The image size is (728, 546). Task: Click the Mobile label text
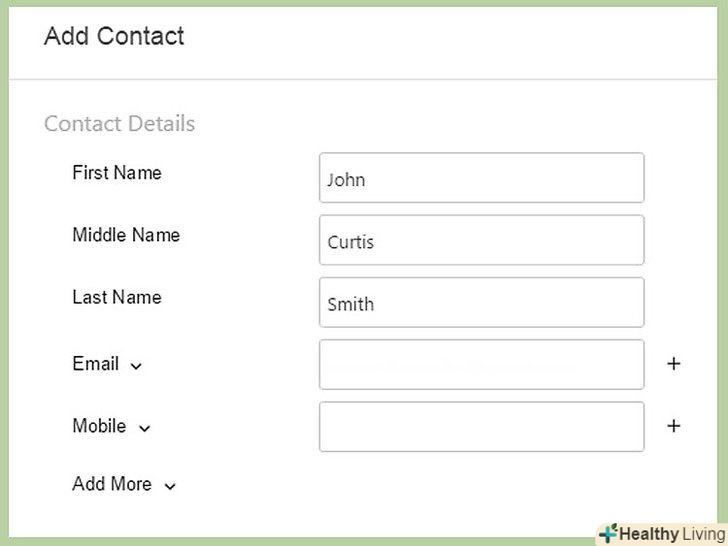(99, 426)
